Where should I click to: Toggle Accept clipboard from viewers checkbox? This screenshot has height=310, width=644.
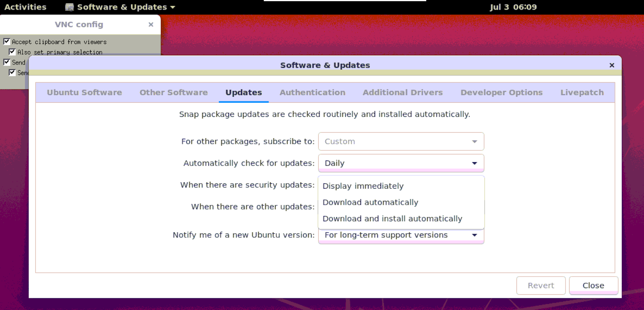point(7,42)
